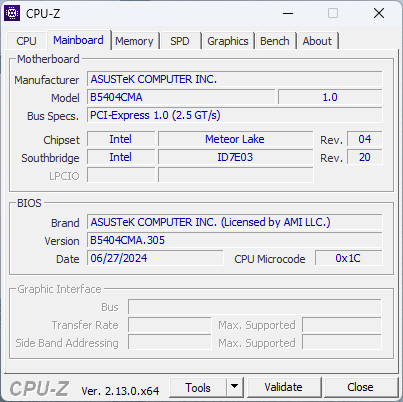Select the SPD tab
Screen dimensions: 403x402
[180, 41]
